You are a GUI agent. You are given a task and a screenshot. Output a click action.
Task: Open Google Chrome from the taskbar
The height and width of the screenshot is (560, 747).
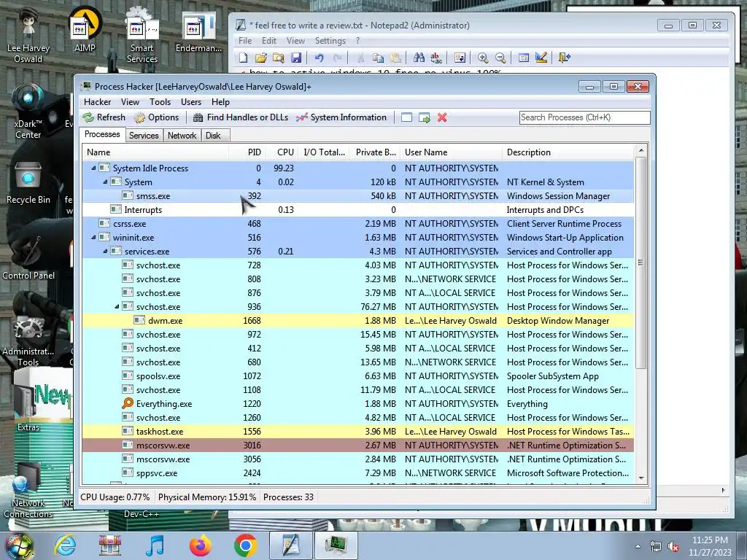tap(245, 545)
